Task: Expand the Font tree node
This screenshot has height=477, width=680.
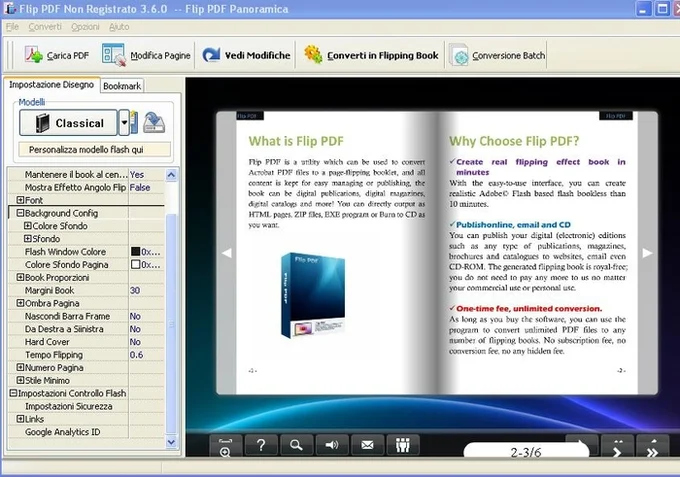Action: coord(20,200)
